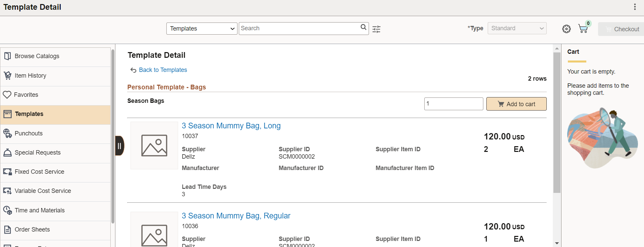Click the scroll up arrow of content
644x247 pixels.
pos(557,48)
